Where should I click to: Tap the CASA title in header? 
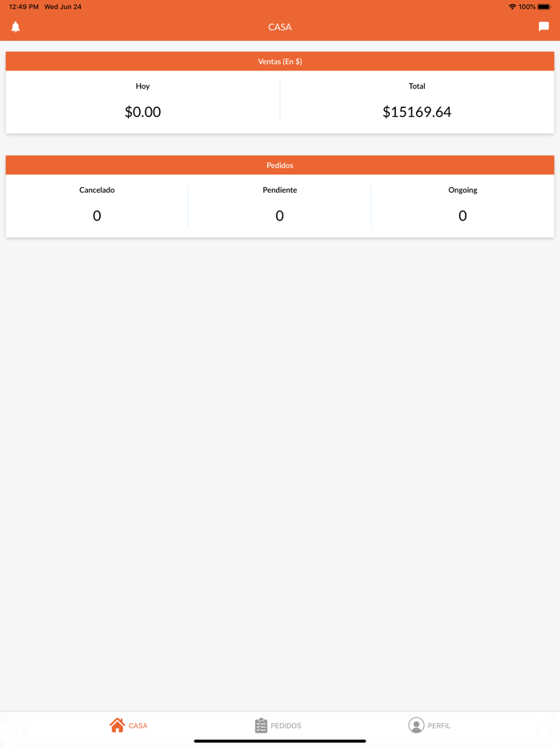(280, 27)
